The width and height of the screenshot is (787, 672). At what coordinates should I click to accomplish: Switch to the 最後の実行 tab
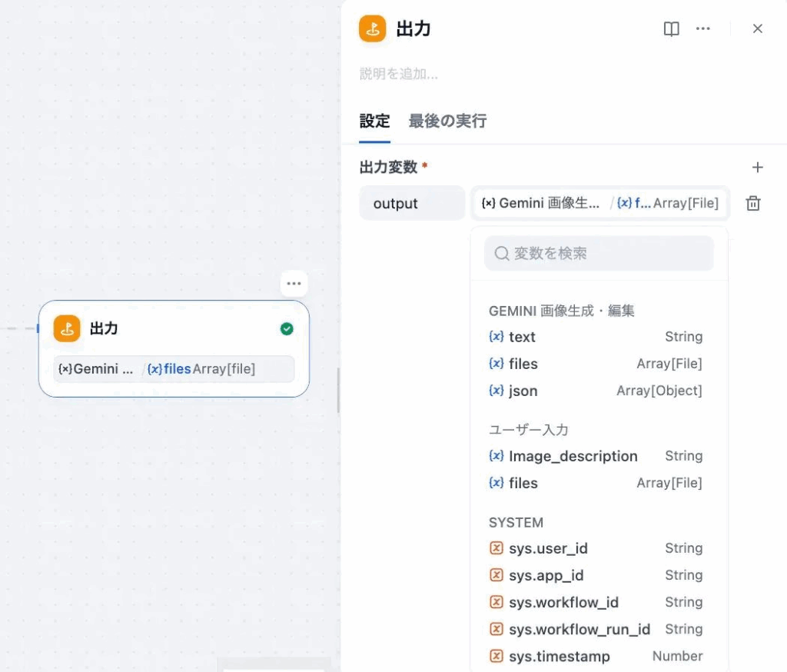point(447,121)
